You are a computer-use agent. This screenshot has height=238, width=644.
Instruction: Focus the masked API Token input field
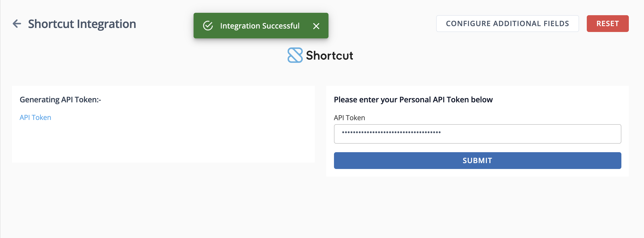click(477, 134)
